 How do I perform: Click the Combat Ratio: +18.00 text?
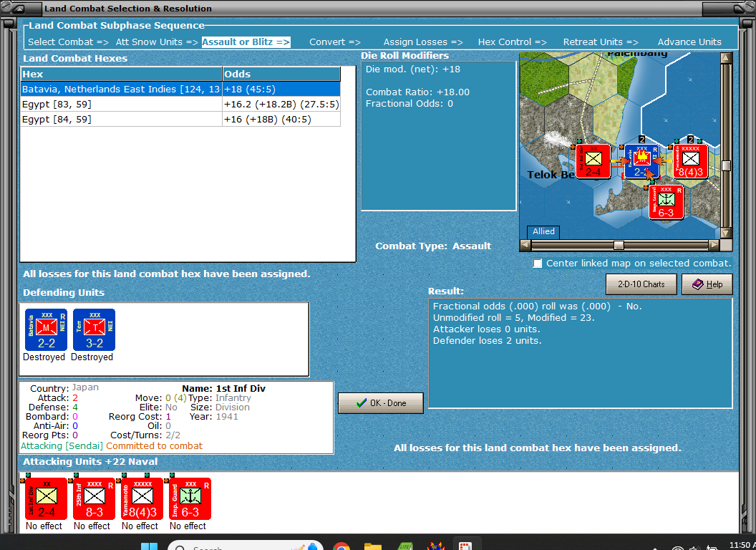tap(417, 92)
